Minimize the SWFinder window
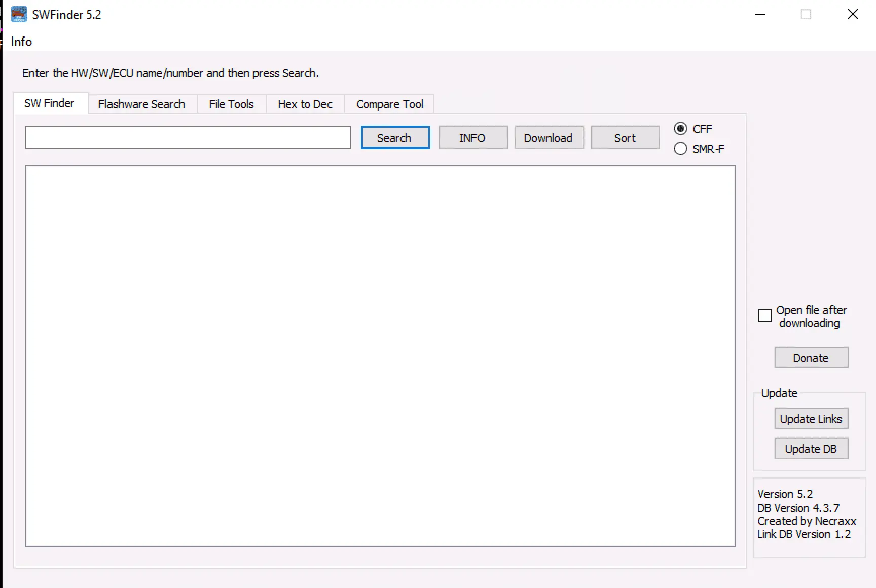Image resolution: width=876 pixels, height=588 pixels. (x=760, y=15)
